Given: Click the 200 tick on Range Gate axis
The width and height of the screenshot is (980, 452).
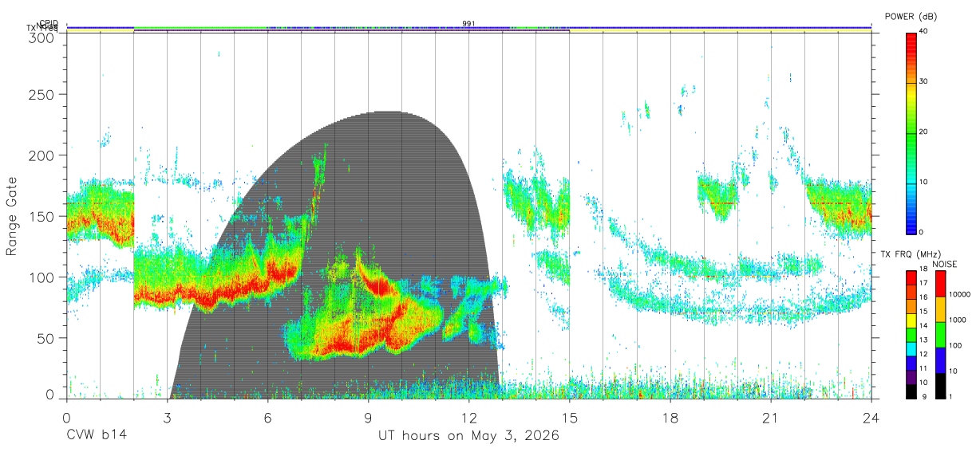Looking at the screenshot, I should (x=41, y=155).
